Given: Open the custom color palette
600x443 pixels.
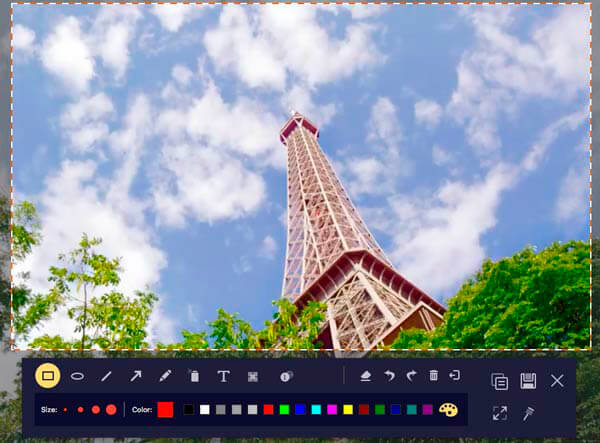Looking at the screenshot, I should tap(448, 409).
